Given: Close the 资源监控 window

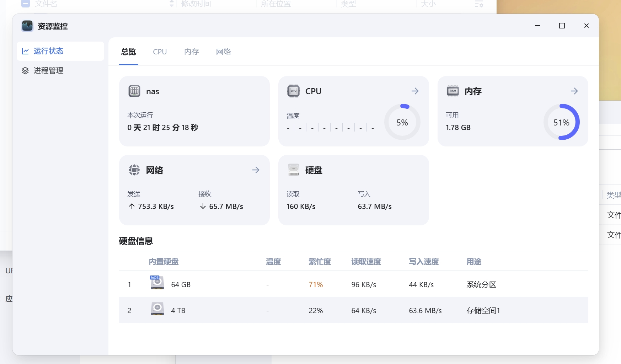Looking at the screenshot, I should (x=587, y=26).
